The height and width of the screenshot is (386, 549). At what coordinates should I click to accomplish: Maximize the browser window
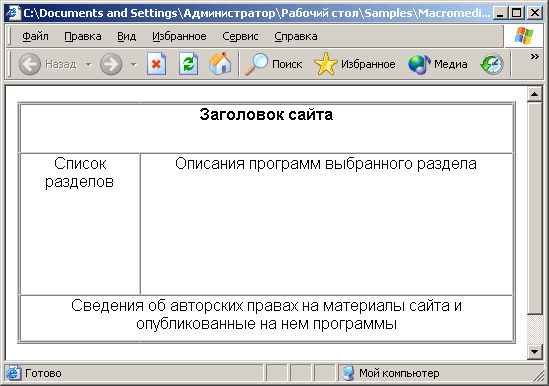(516, 13)
